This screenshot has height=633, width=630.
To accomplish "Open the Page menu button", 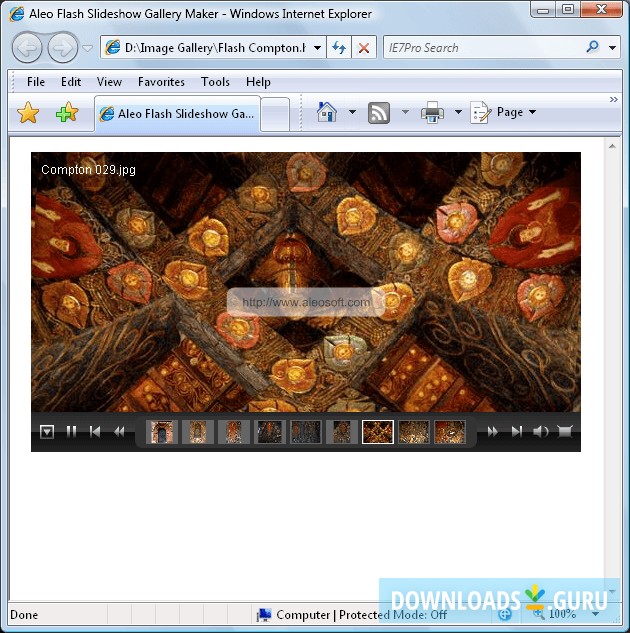I will [x=503, y=112].
